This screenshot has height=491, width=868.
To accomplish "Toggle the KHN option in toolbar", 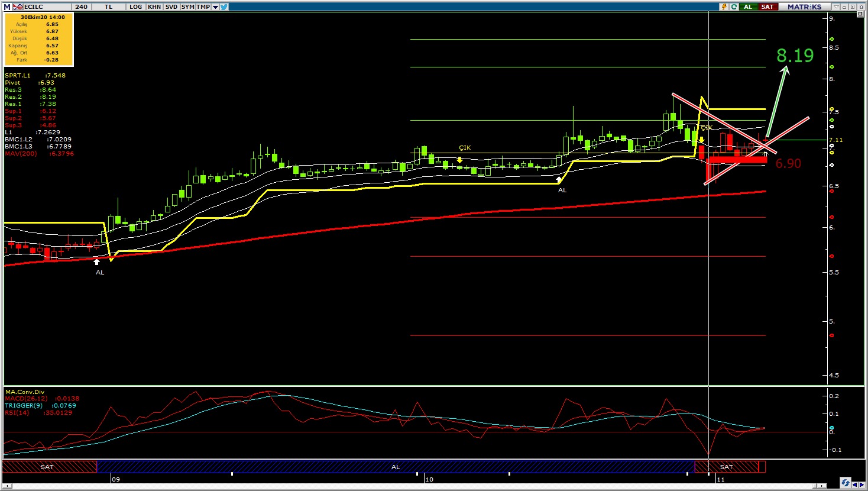I will click(x=154, y=7).
